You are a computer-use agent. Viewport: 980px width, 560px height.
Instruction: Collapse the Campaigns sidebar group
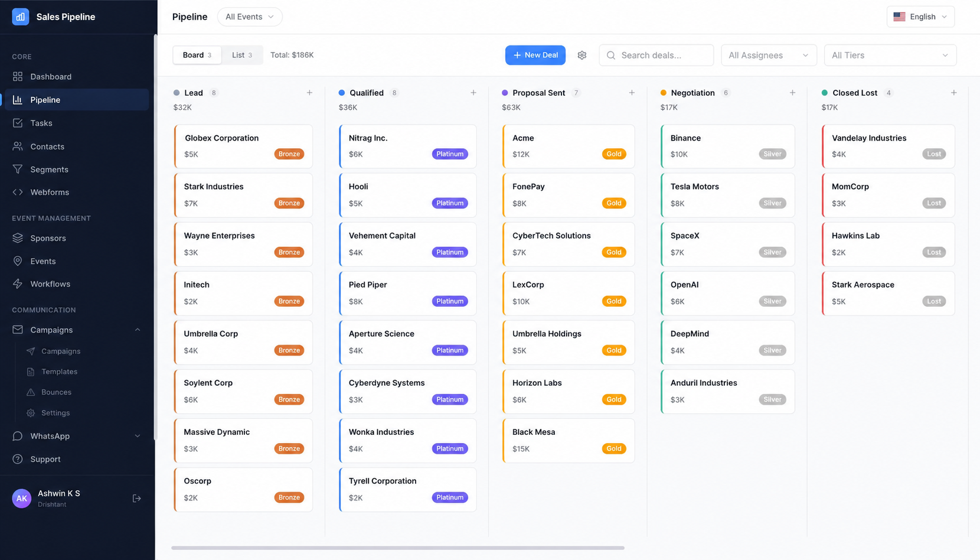pyautogui.click(x=138, y=330)
